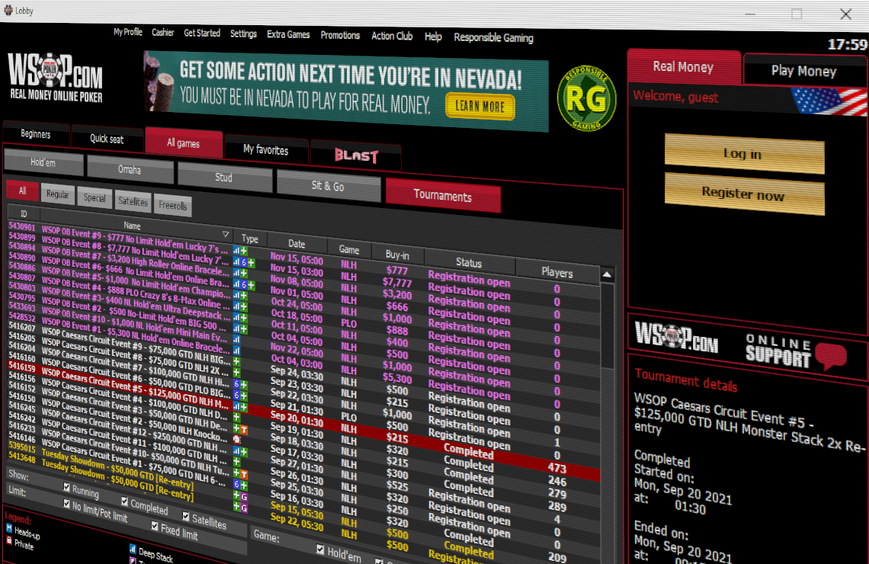Open the Promotions menu
The width and height of the screenshot is (869, 564).
(340, 35)
